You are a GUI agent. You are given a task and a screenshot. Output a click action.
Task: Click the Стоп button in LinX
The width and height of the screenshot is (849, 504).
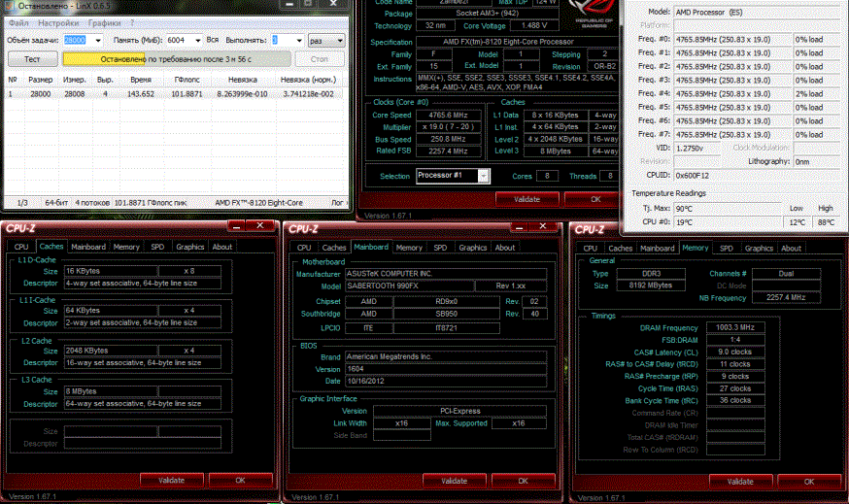click(x=319, y=59)
